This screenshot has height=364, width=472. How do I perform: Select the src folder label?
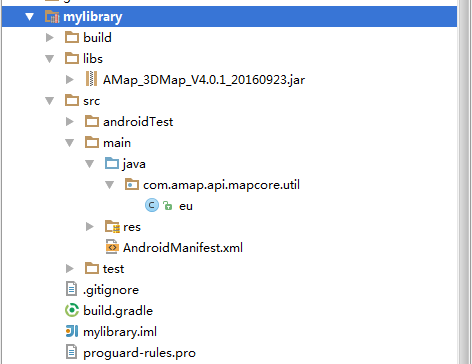point(91,101)
